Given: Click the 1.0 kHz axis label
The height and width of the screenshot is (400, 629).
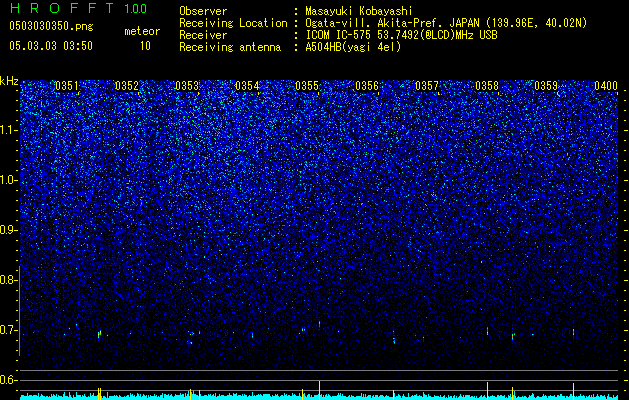Looking at the screenshot, I should [x=9, y=180].
